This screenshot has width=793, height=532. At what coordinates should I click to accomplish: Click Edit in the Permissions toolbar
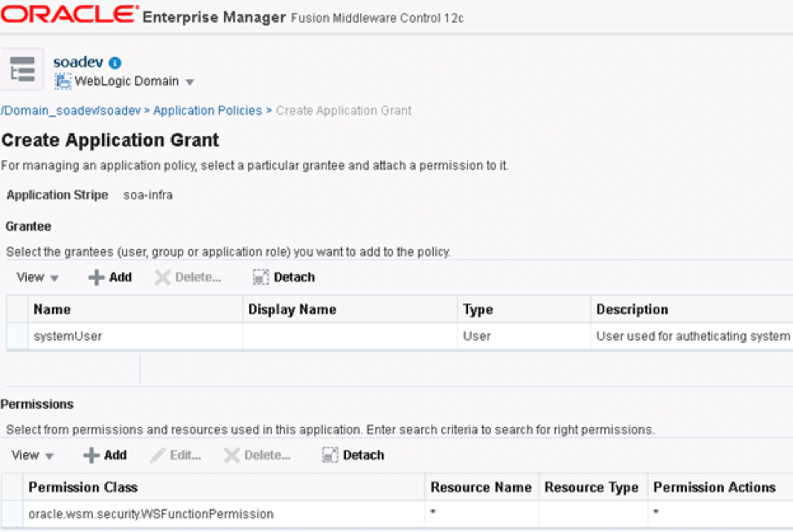176,456
